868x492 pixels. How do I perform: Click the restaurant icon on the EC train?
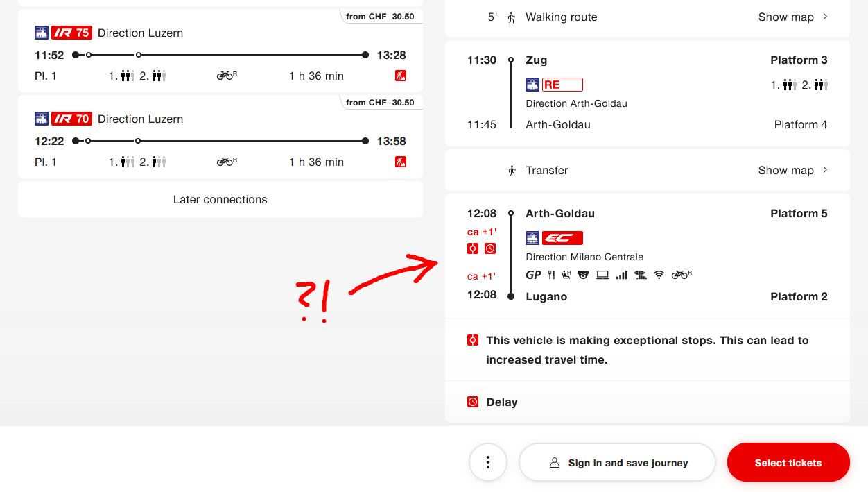pos(551,275)
